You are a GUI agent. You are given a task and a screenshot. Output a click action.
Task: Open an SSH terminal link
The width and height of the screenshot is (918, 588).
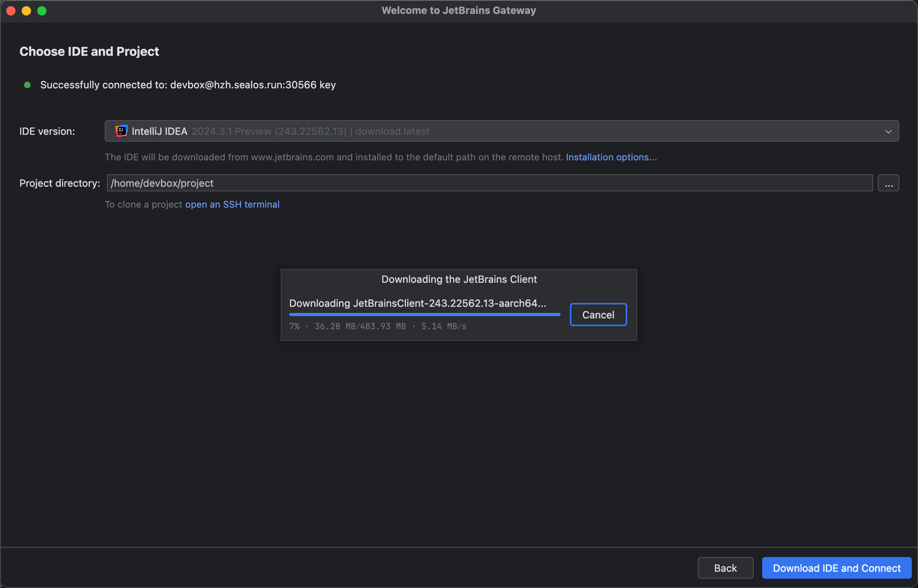(x=232, y=204)
